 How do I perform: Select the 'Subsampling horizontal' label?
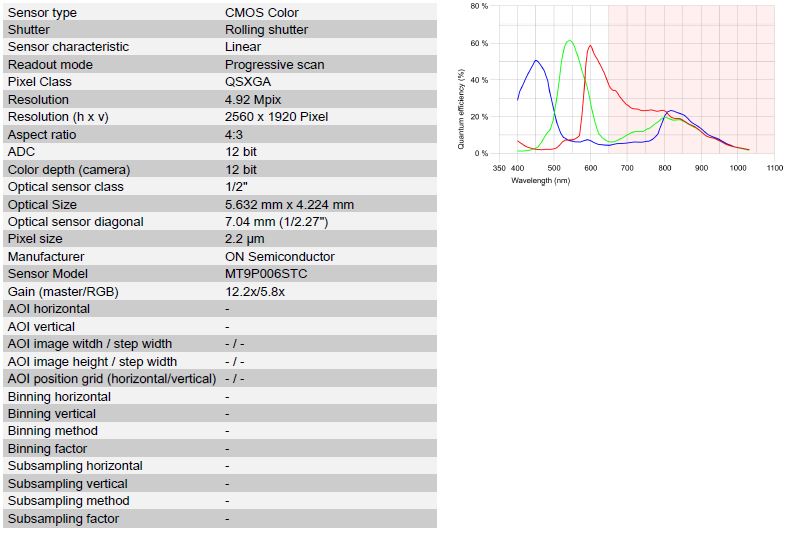[75, 466]
